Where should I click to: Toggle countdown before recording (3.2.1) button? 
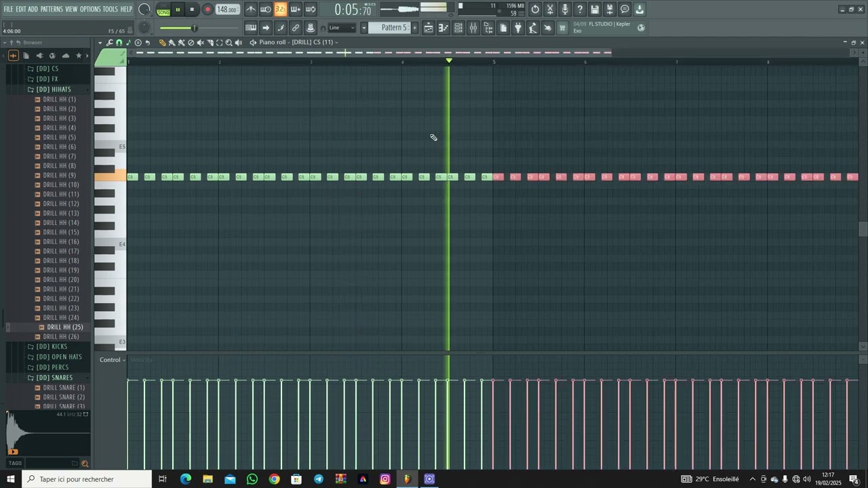(281, 9)
